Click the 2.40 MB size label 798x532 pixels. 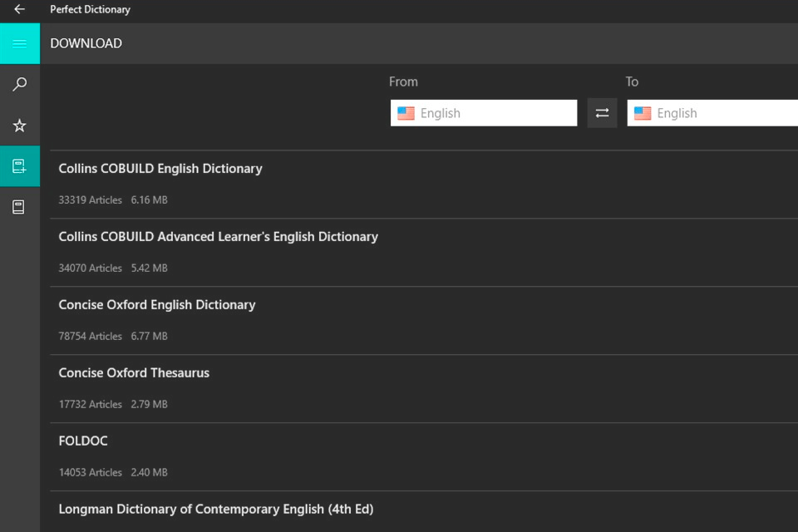[149, 473]
